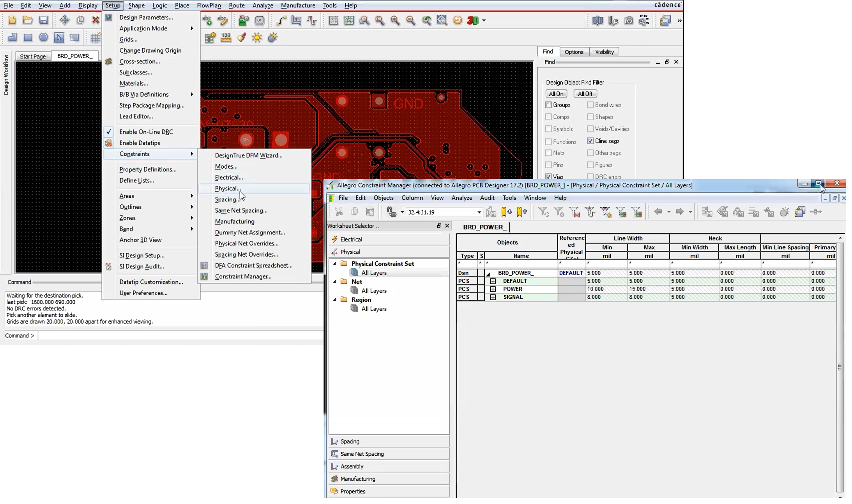This screenshot has height=504, width=852.
Task: Open the 3D icon dropdown arrow
Action: coord(484,21)
